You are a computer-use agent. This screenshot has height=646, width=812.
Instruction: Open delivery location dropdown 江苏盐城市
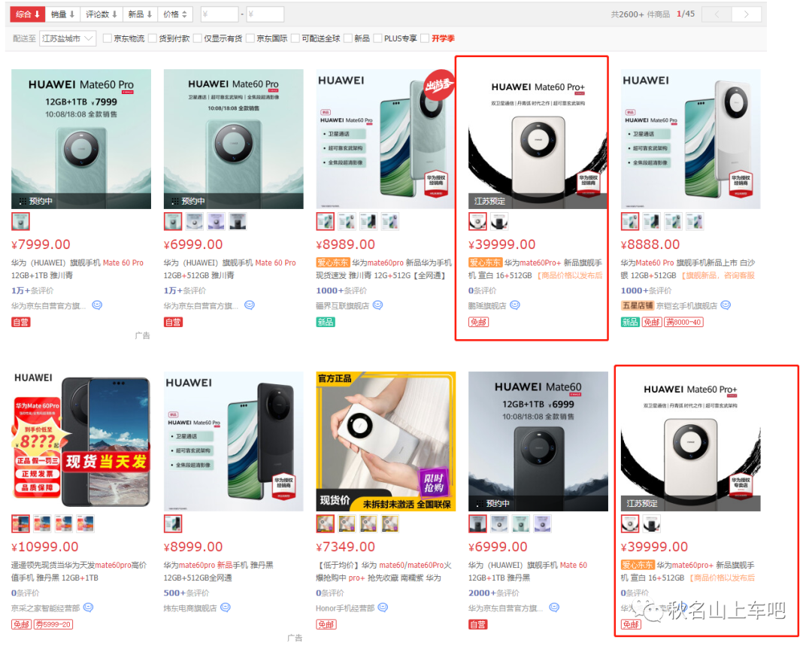(x=68, y=38)
